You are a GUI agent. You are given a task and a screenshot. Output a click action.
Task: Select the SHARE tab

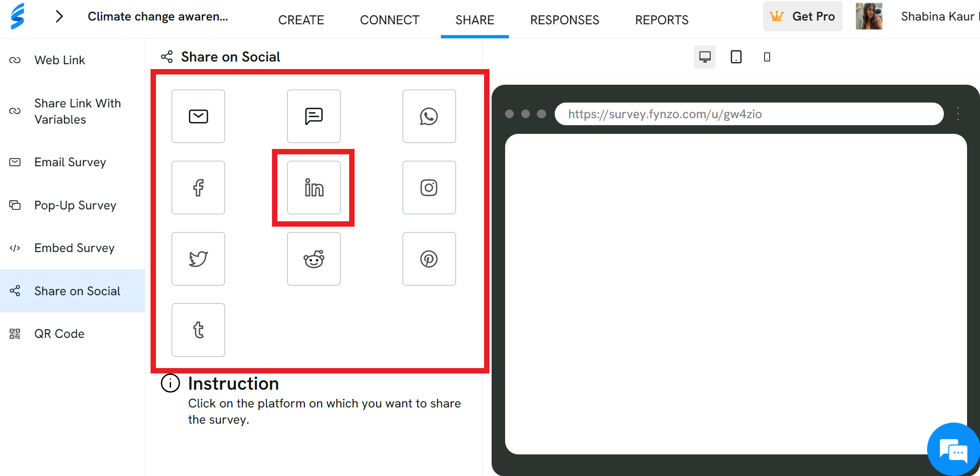[x=475, y=20]
